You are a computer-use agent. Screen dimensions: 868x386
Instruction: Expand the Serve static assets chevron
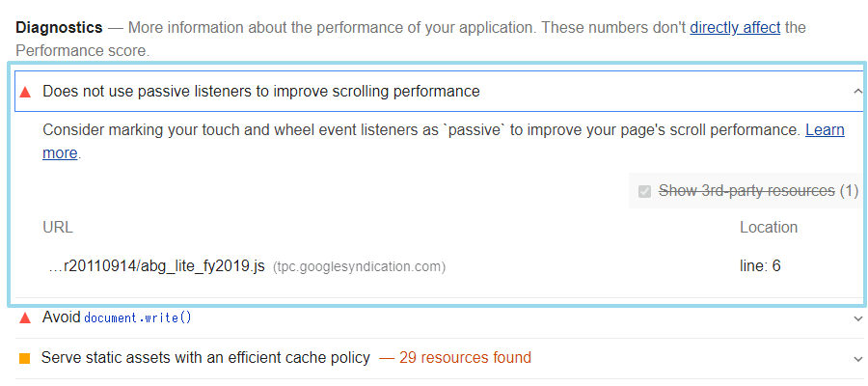pyautogui.click(x=858, y=359)
